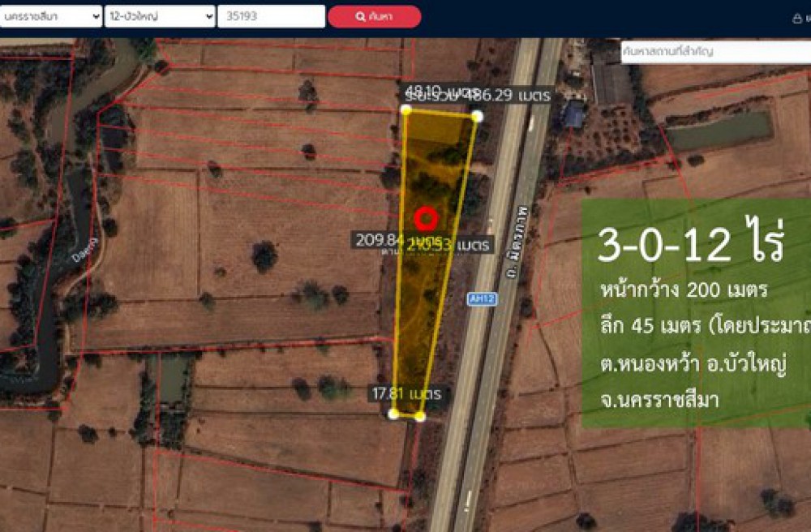
Task: Select the bottom-left white parcel vertex
Action: [x=393, y=414]
